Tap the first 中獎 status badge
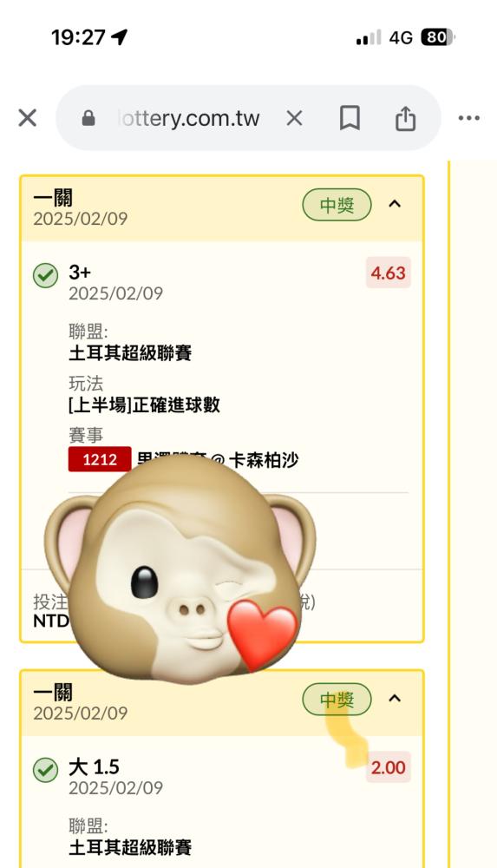The image size is (497, 868). pyautogui.click(x=337, y=205)
